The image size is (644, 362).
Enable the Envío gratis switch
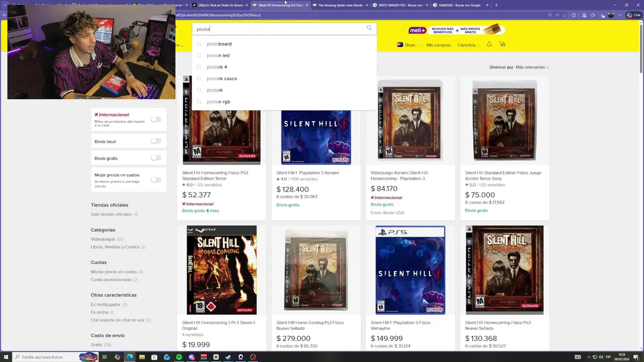pos(156,158)
